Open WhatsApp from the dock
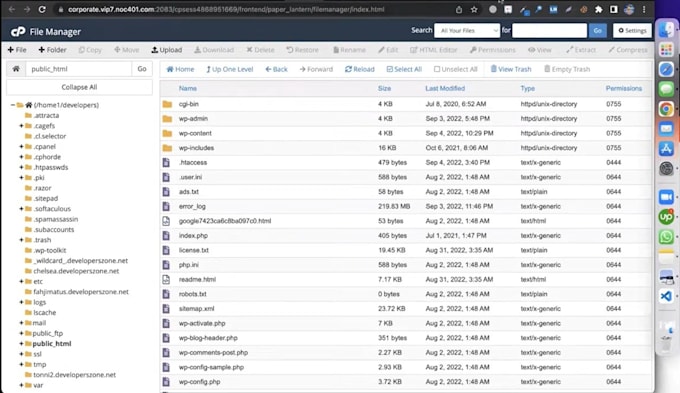The width and height of the screenshot is (680, 393). (666, 236)
